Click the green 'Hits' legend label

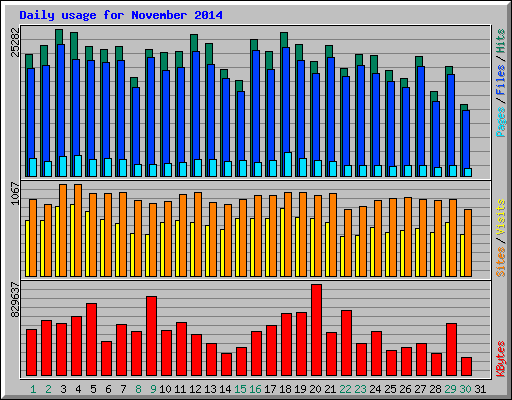coord(501,41)
